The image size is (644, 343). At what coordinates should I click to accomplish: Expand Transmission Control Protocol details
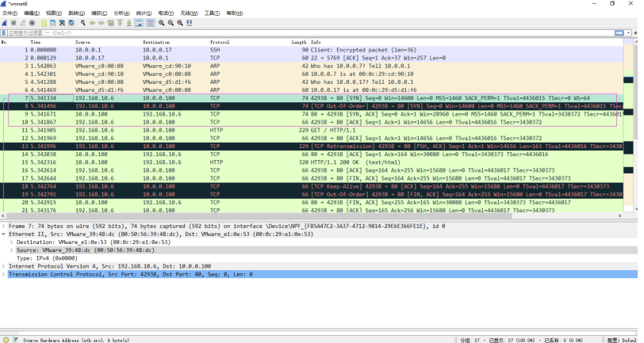tap(4, 275)
